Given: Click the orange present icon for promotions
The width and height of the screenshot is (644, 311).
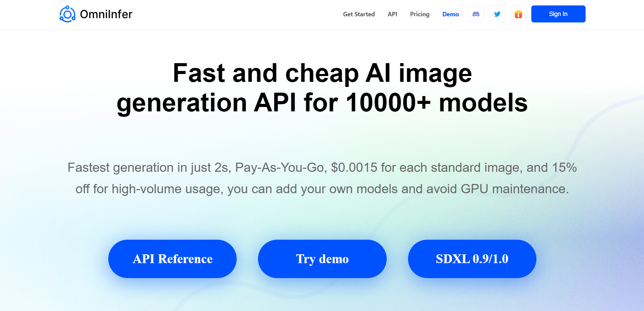Looking at the screenshot, I should coord(518,14).
